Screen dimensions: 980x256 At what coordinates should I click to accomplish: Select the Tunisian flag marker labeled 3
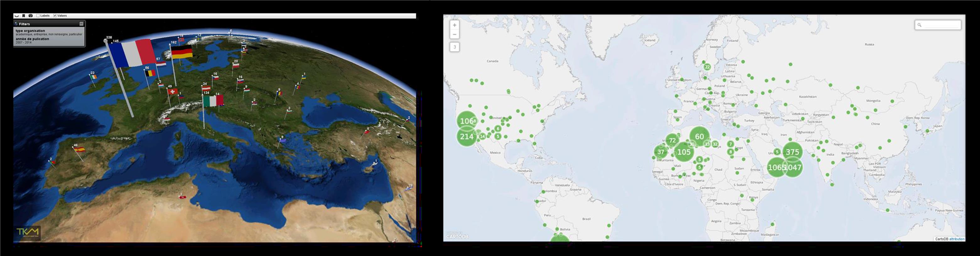(x=183, y=197)
